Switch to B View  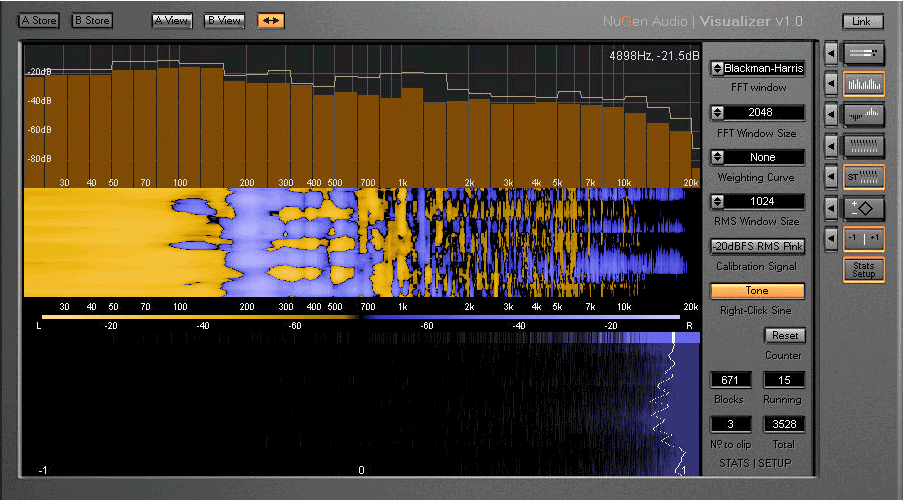[x=224, y=21]
